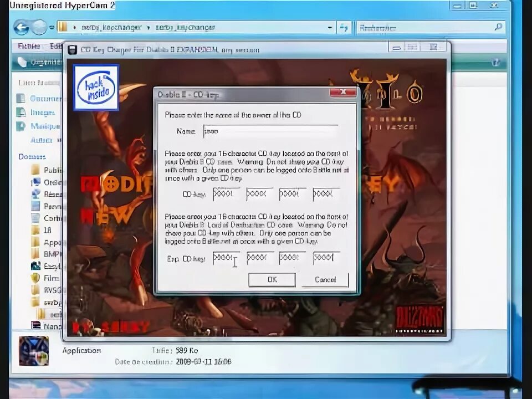Maximize the Explorer window
This screenshot has width=532, height=399.
click(473, 6)
